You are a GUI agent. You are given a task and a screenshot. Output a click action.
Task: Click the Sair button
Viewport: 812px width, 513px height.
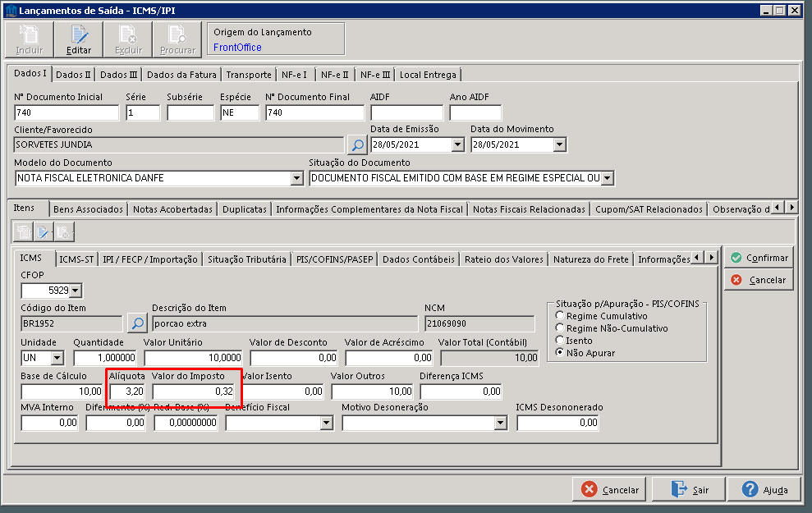click(x=688, y=490)
